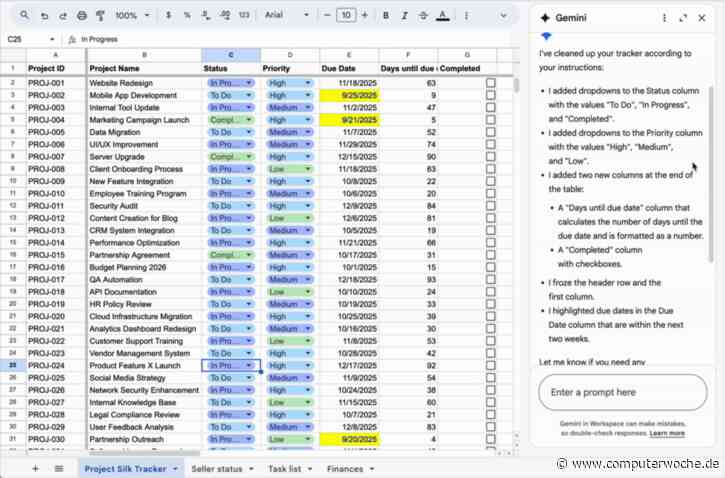Image resolution: width=725 pixels, height=478 pixels.
Task: Check Completed box for PROJ-024
Action: pyautogui.click(x=491, y=366)
